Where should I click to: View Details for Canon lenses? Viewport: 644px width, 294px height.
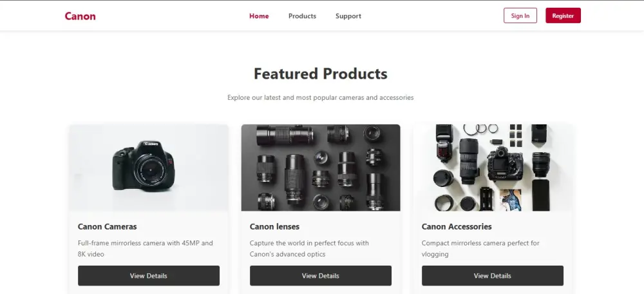[321, 276]
